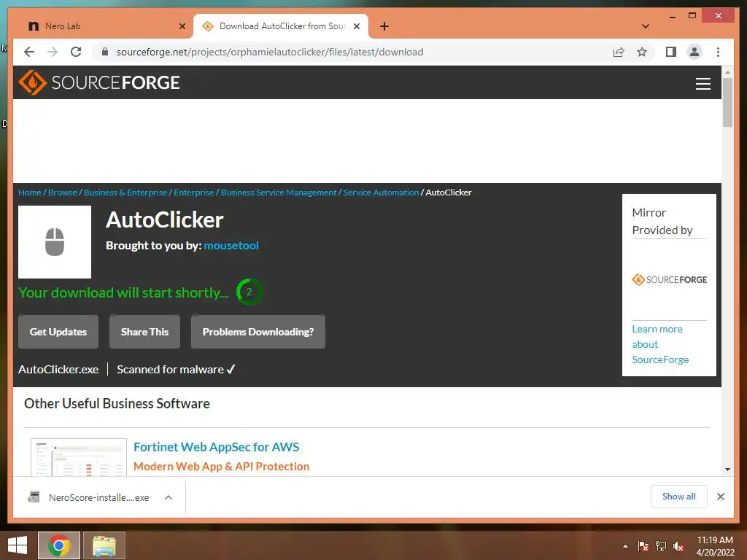Open the Browse breadcrumb link

point(63,192)
